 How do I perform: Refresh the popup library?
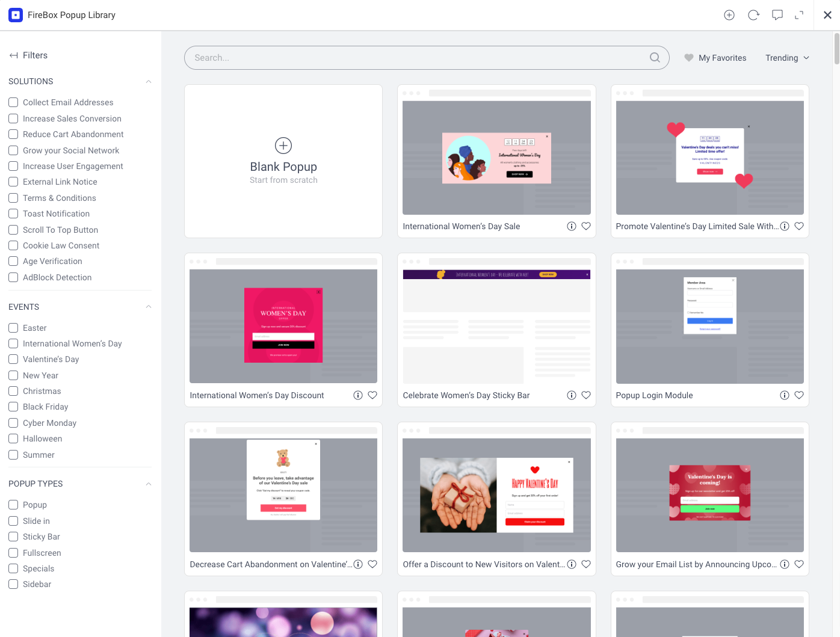pyautogui.click(x=753, y=15)
